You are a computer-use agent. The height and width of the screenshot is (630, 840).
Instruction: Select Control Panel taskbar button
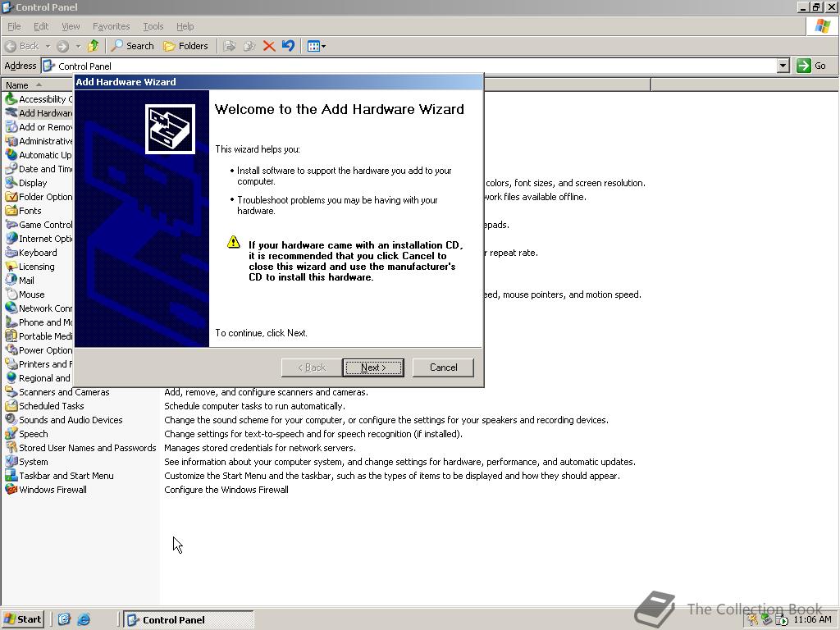tap(189, 620)
